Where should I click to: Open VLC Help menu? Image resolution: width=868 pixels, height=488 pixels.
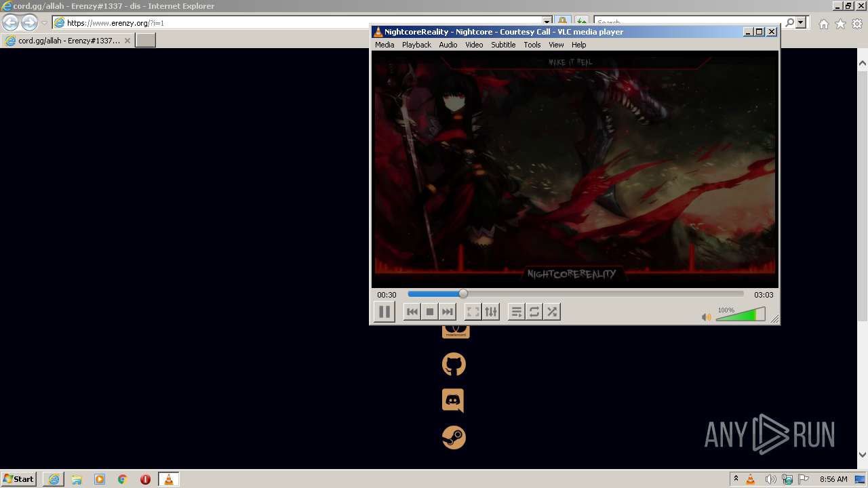(578, 45)
